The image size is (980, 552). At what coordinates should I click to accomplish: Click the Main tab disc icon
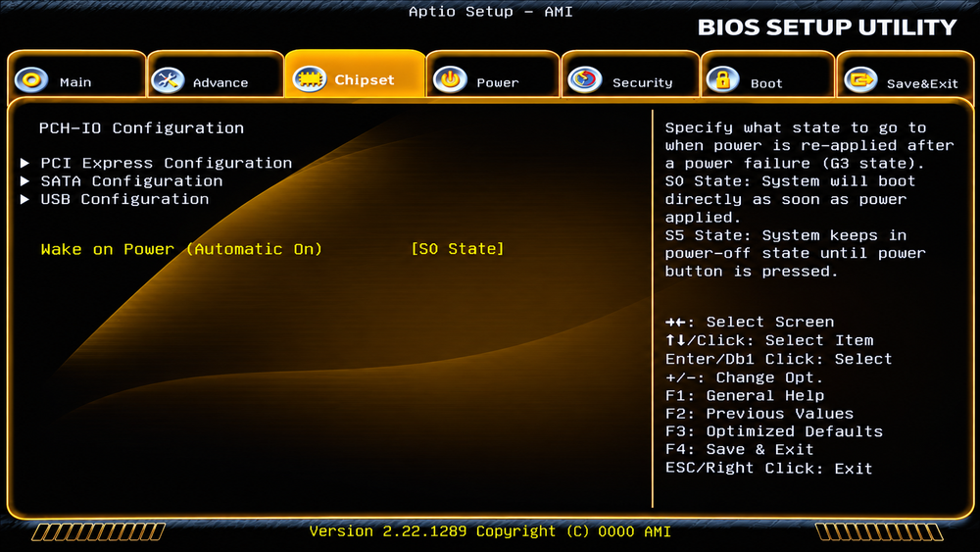[30, 80]
